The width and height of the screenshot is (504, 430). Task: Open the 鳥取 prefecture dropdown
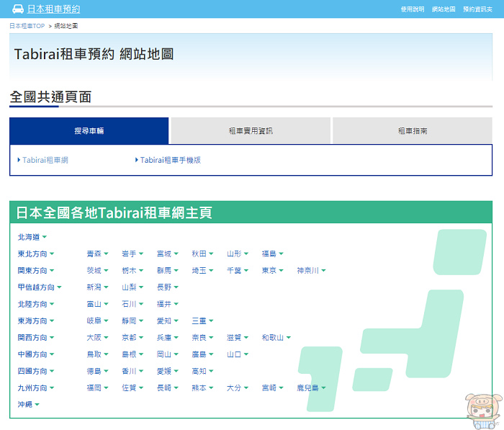tap(97, 354)
